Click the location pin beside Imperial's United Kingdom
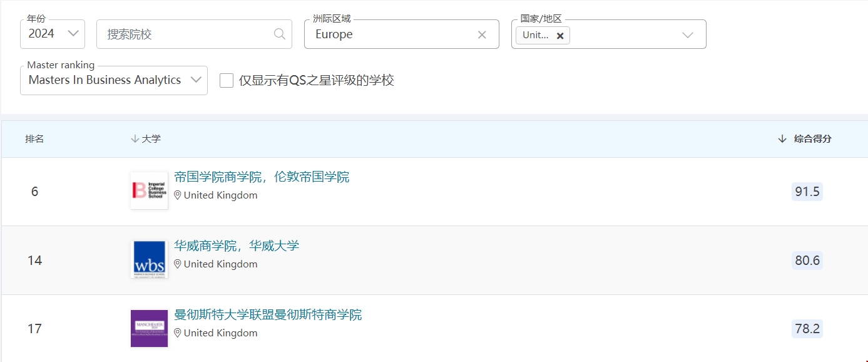The width and height of the screenshot is (868, 362). coord(178,195)
